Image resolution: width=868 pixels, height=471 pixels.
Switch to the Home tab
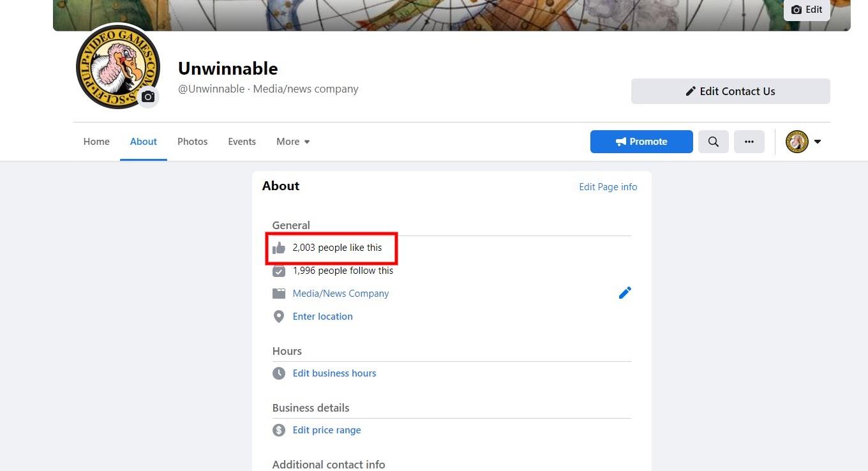click(96, 142)
